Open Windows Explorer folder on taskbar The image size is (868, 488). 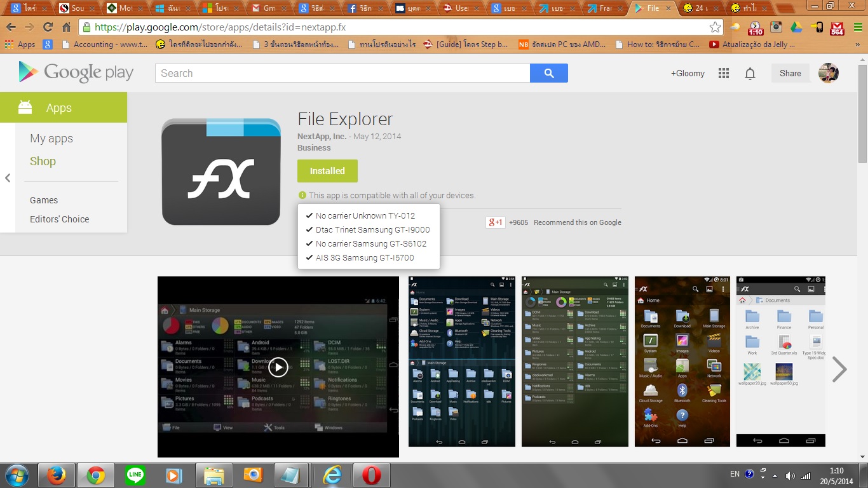pyautogui.click(x=214, y=475)
